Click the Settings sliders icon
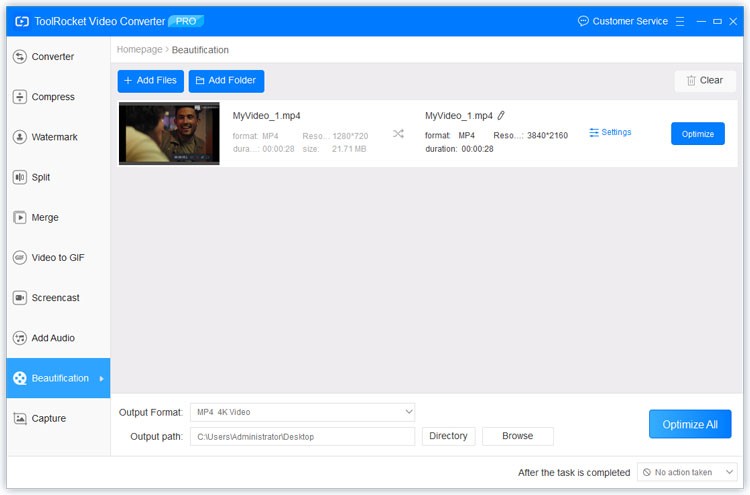 tap(594, 132)
